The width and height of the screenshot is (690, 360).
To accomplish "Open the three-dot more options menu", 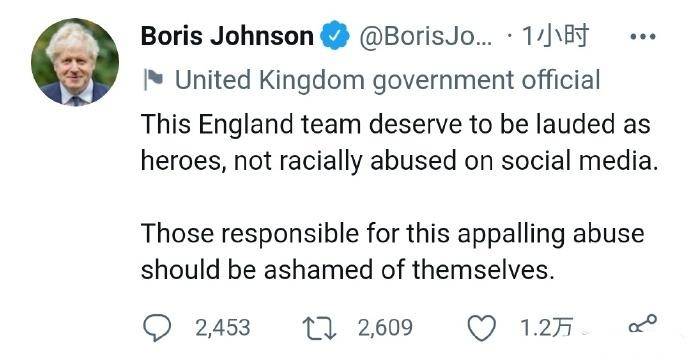I will [x=643, y=37].
